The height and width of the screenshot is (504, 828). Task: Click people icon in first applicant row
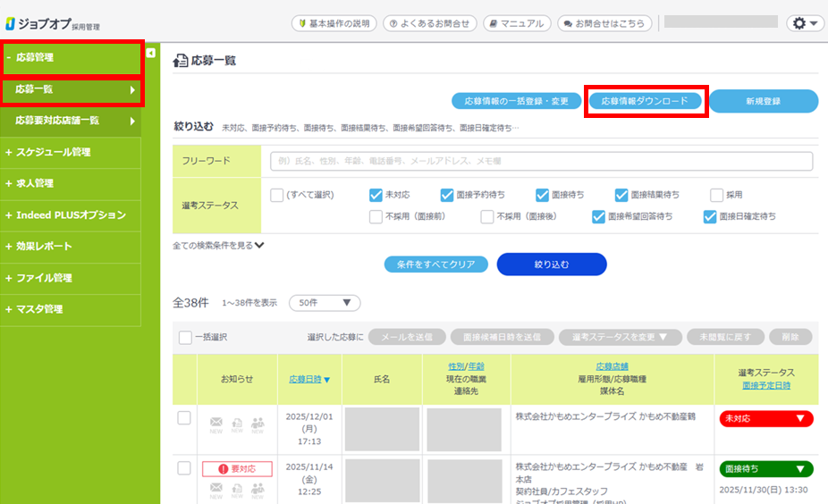click(258, 422)
